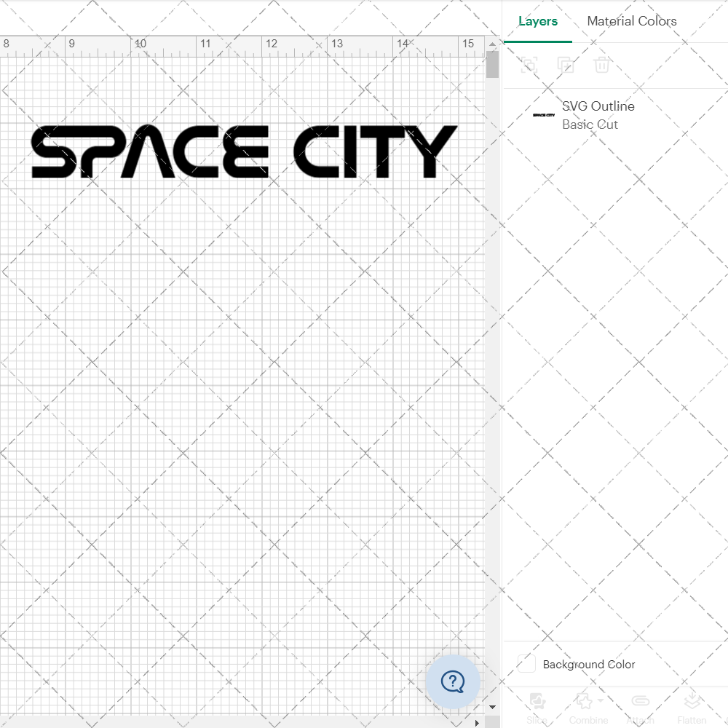Click the Attach tool
Viewport: 728px width, 728px height.
click(x=640, y=708)
